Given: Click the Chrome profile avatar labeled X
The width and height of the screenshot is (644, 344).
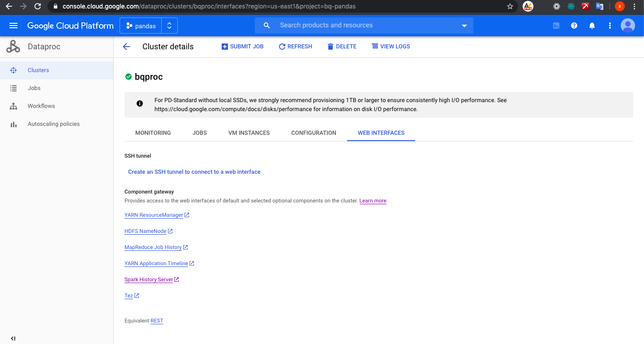Looking at the screenshot, I should click(x=620, y=6).
